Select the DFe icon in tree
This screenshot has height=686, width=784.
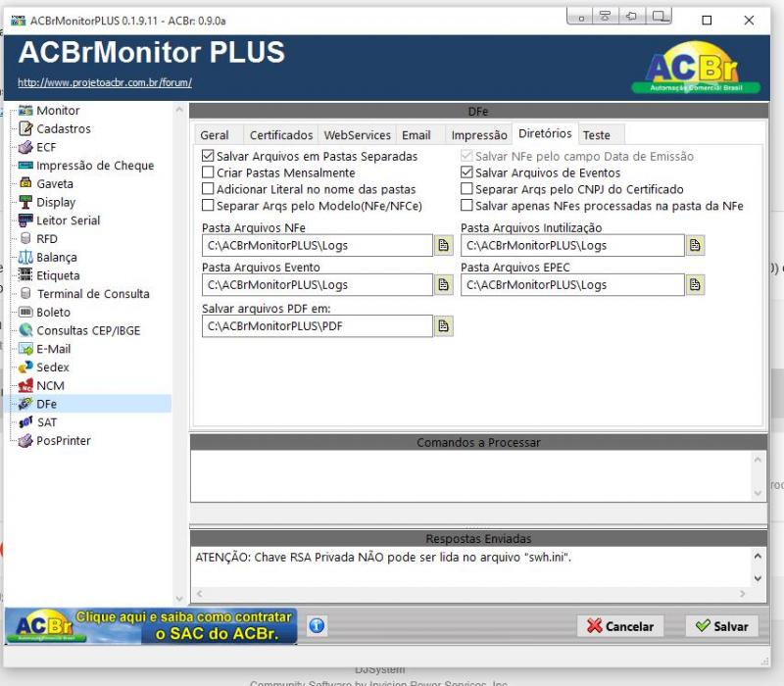click(25, 404)
